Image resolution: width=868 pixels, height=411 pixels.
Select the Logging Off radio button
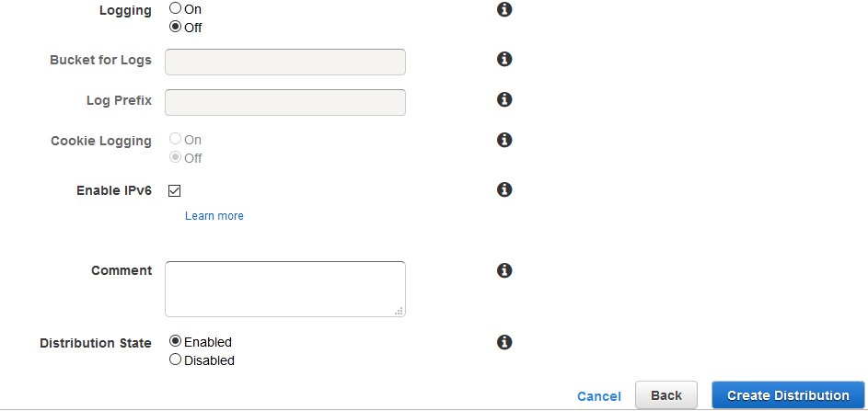(176, 27)
